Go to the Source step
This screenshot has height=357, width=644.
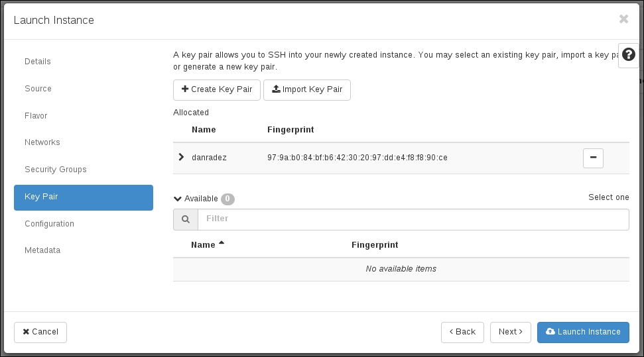38,89
